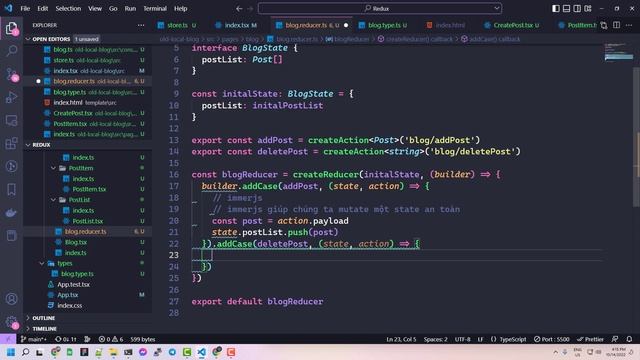Screen dimensions: 640x360
Task: Open the bookmarks icon in activity bar
Action: 11,189
